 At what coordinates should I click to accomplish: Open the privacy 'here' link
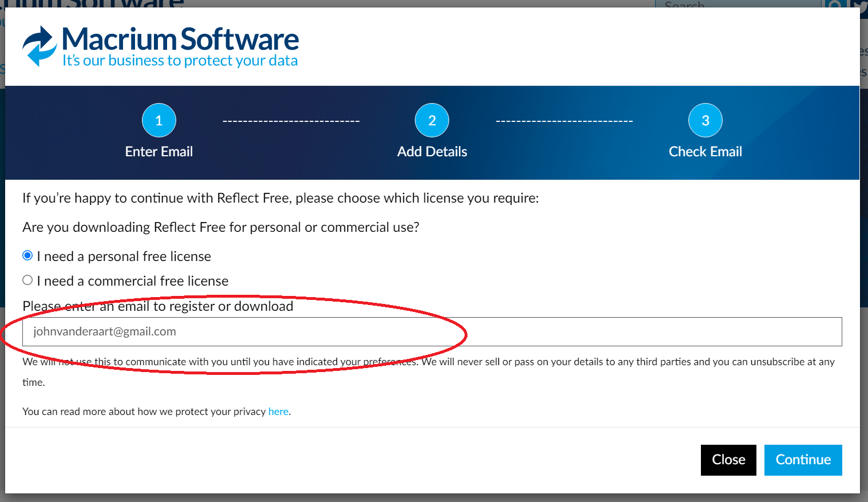(278, 412)
